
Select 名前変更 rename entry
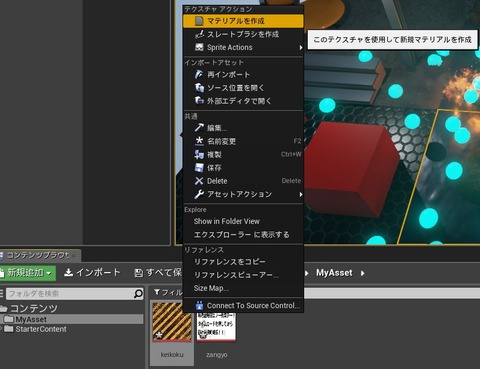tap(243, 141)
